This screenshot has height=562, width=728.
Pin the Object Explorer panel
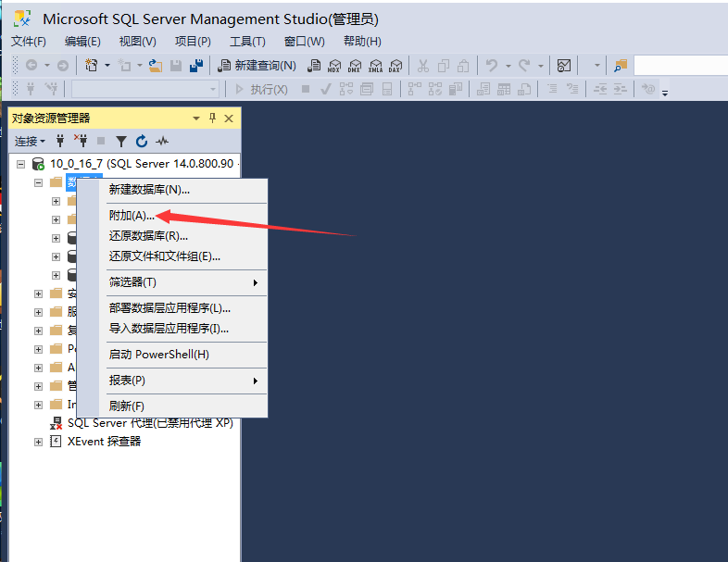point(212,119)
